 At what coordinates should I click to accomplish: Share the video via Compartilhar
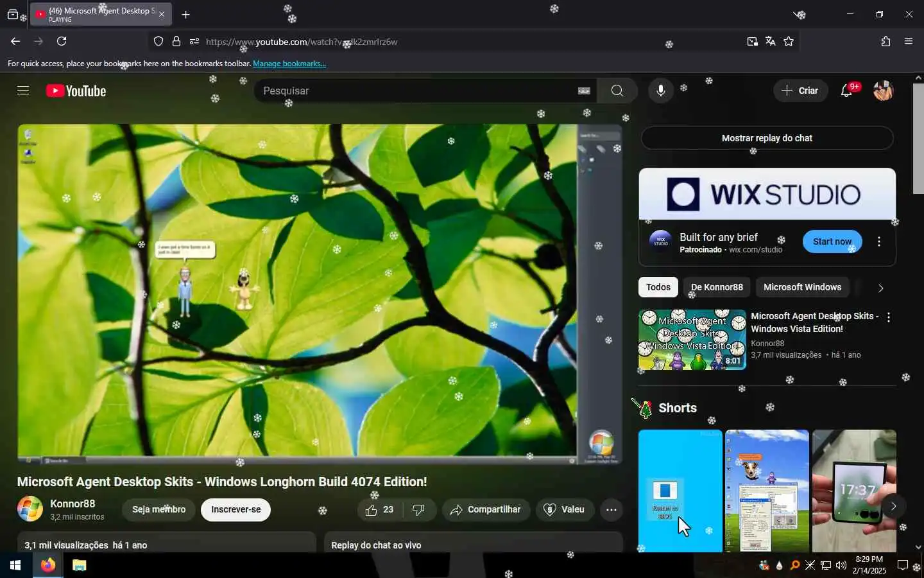(486, 509)
